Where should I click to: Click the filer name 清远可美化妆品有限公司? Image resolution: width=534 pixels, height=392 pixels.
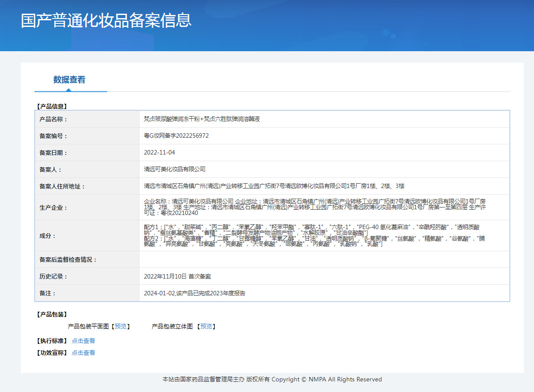(175, 170)
